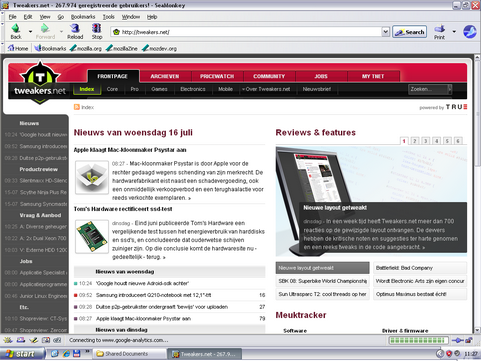This screenshot has height=361, width=481.
Task: Click the site favicon in the address bar
Action: click(x=116, y=32)
